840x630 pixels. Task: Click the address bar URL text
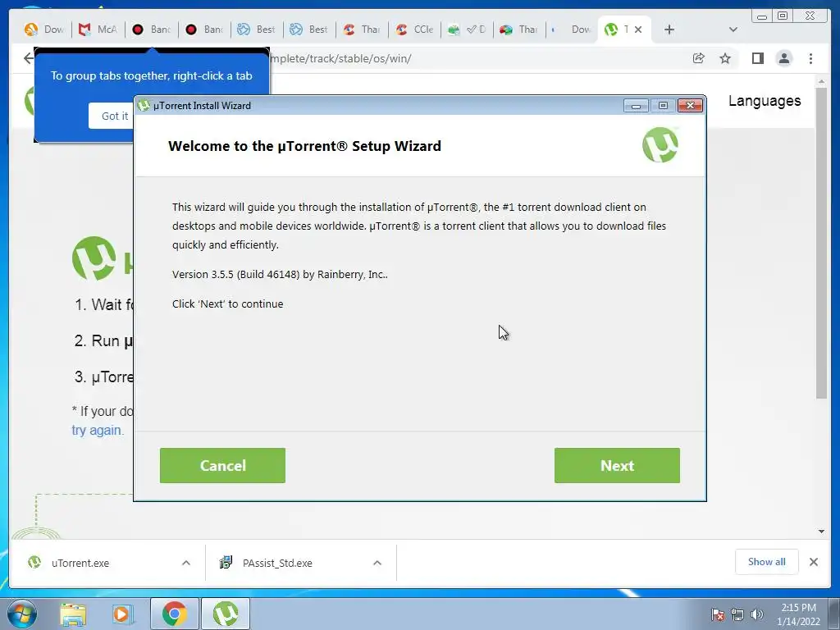340,58
